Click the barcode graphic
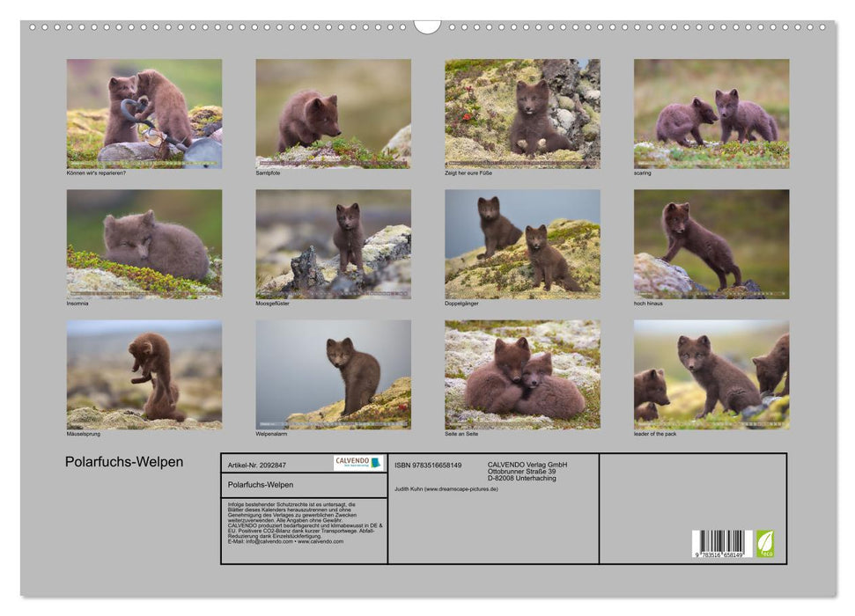Image resolution: width=855 pixels, height=616 pixels. point(722,542)
